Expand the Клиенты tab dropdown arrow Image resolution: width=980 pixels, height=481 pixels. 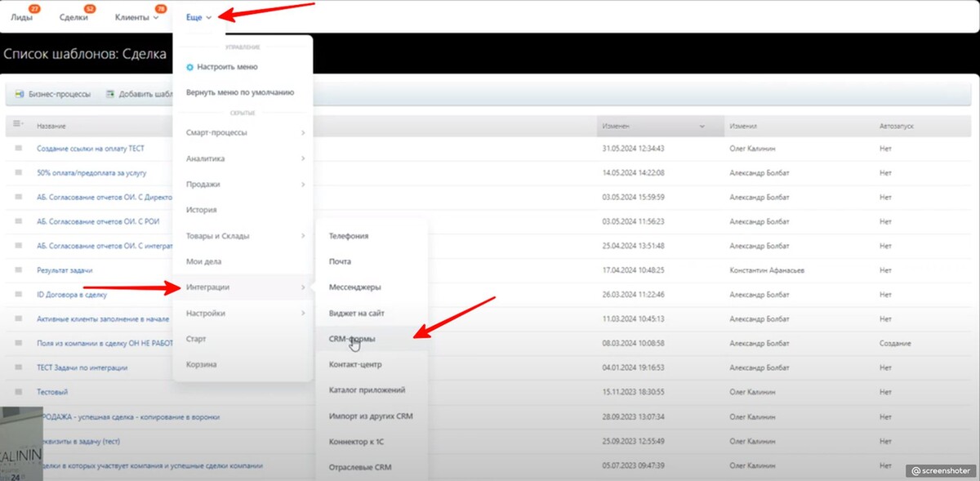click(156, 18)
